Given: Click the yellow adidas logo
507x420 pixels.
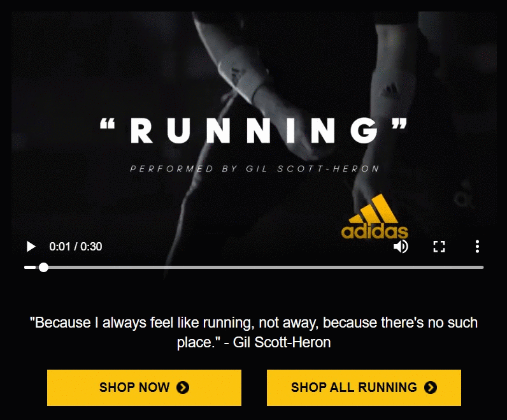Looking at the screenshot, I should pyautogui.click(x=375, y=217).
